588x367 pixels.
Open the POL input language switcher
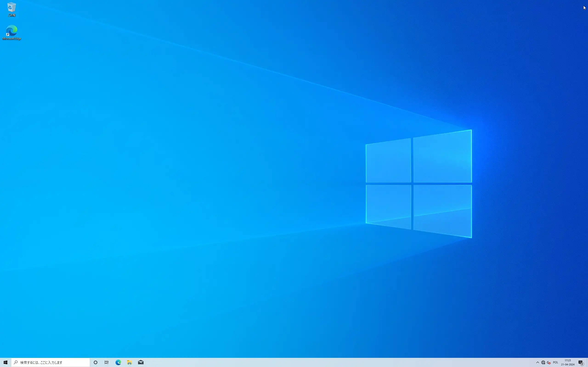(x=555, y=362)
